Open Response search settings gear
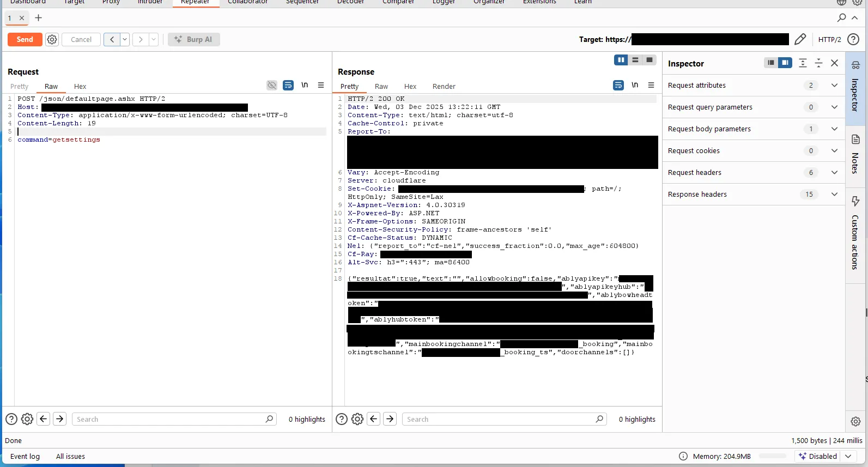 pyautogui.click(x=357, y=419)
